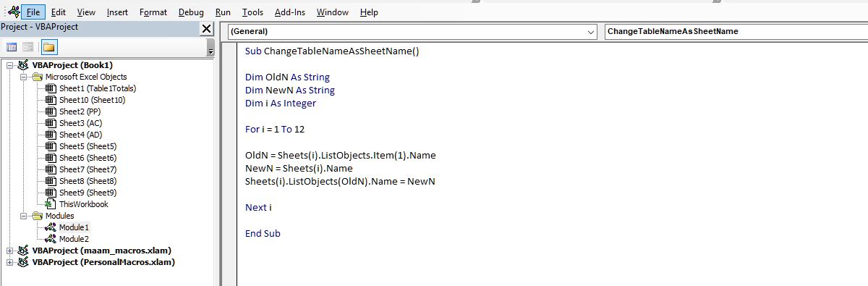Viewport: 868px width, 286px height.
Task: Click Sheet2 (PP) worksheet icon
Action: click(50, 112)
